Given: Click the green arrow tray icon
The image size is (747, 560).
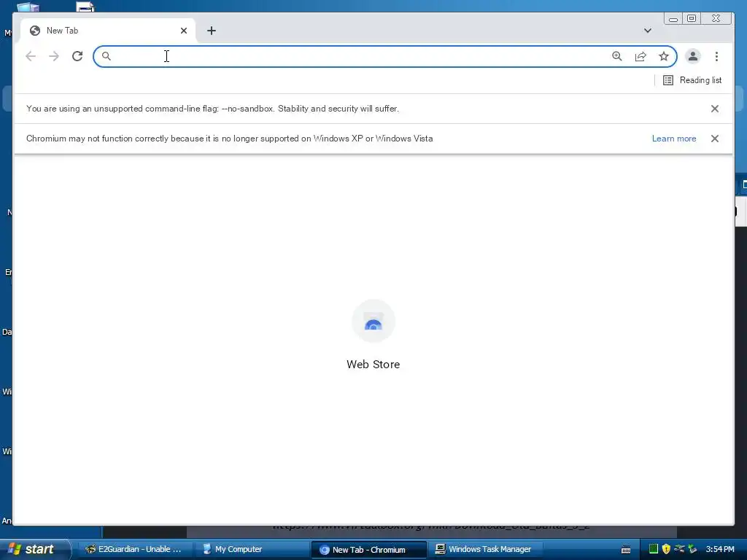Looking at the screenshot, I should pyautogui.click(x=692, y=549).
